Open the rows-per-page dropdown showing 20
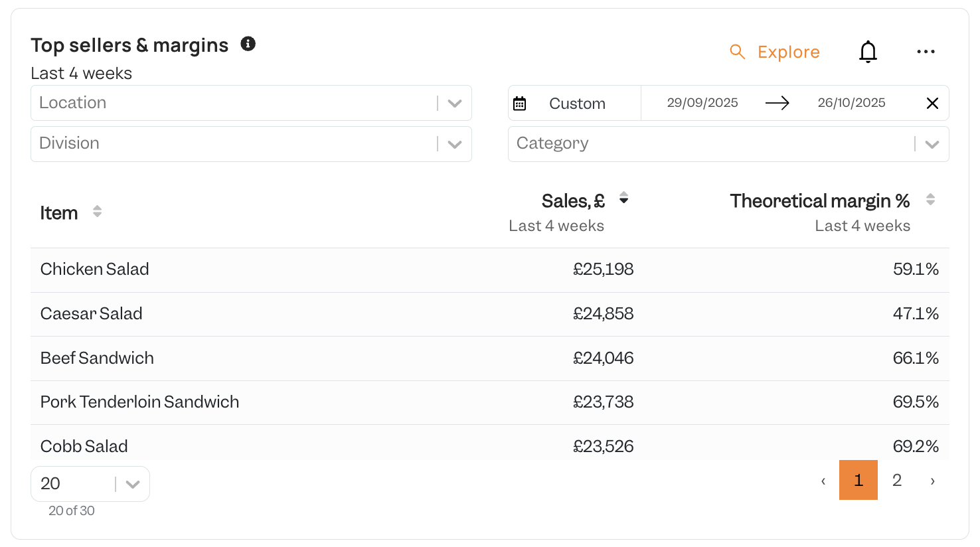The height and width of the screenshot is (547, 980). 90,484
